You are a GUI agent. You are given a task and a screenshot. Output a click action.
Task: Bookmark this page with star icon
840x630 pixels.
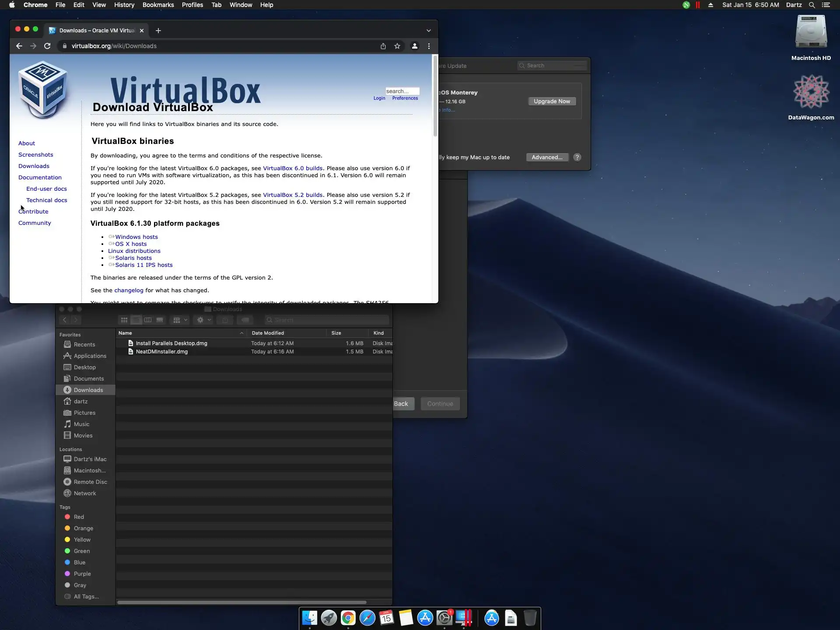[397, 46]
